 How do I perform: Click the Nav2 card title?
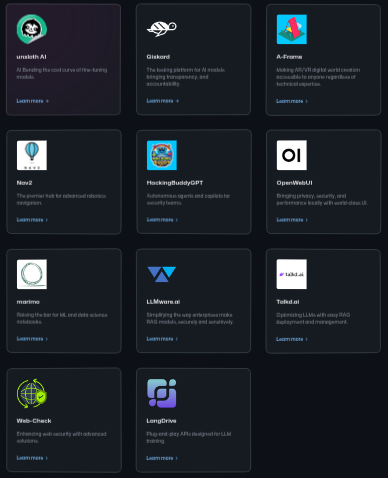(24, 183)
